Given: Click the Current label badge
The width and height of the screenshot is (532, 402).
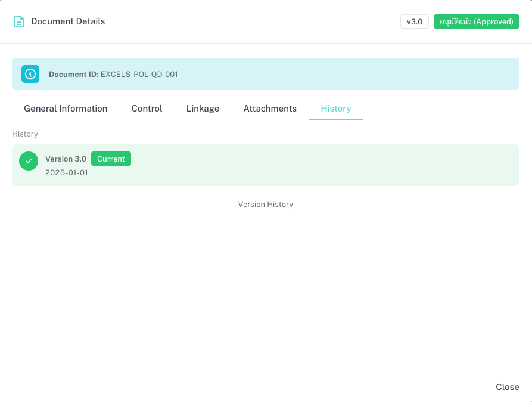Looking at the screenshot, I should (111, 159).
